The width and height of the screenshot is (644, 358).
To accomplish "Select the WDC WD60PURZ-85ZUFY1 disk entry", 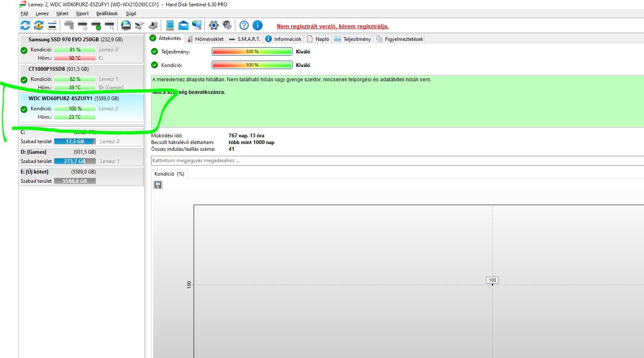I will tap(81, 108).
